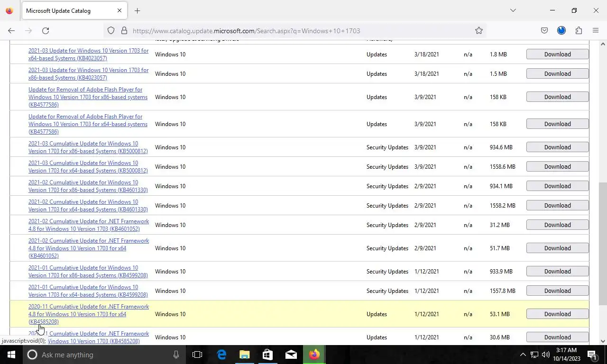Viewport: 607px width, 364px height.
Task: Open the Firefox account icon
Action: click(561, 31)
